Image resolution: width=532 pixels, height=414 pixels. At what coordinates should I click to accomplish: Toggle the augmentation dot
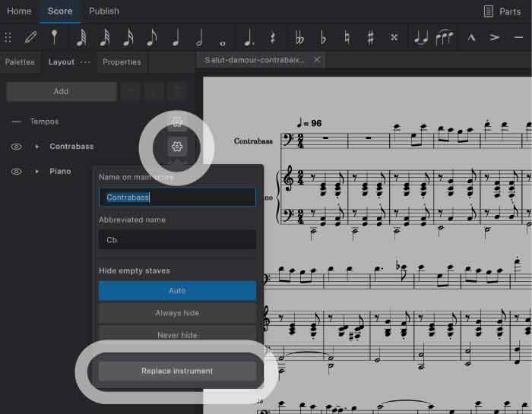tap(248, 36)
